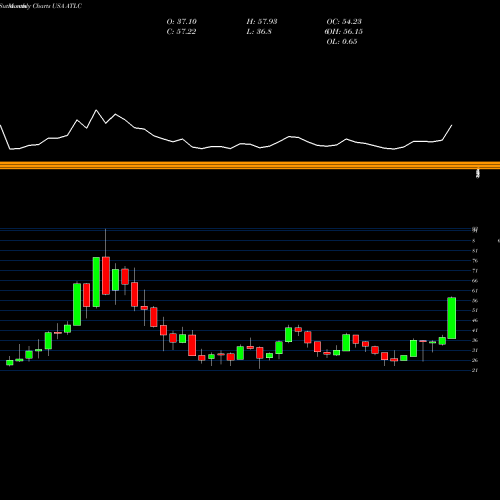Click the 36 price axis label
Image resolution: width=500 pixels, height=500 pixels.
click(x=475, y=340)
